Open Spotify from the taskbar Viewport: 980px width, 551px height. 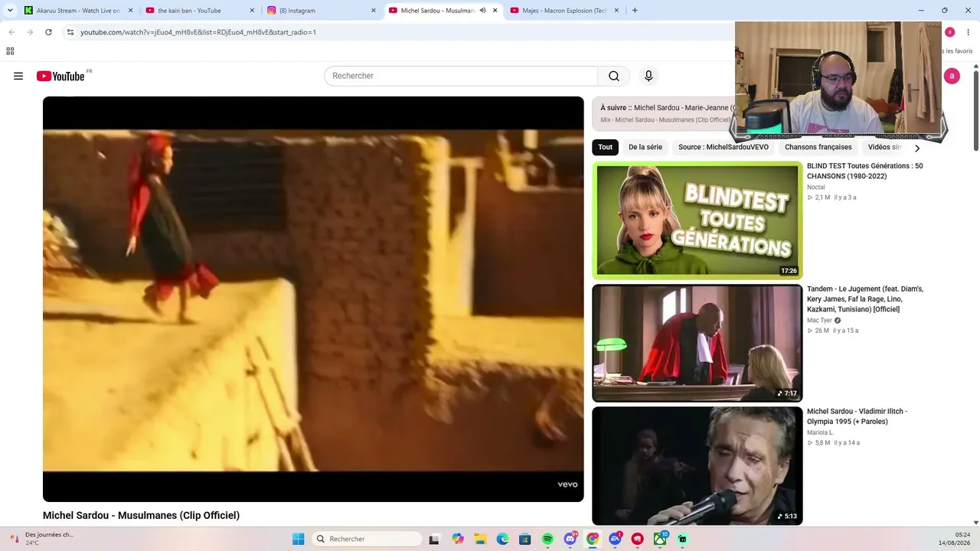[x=547, y=539]
